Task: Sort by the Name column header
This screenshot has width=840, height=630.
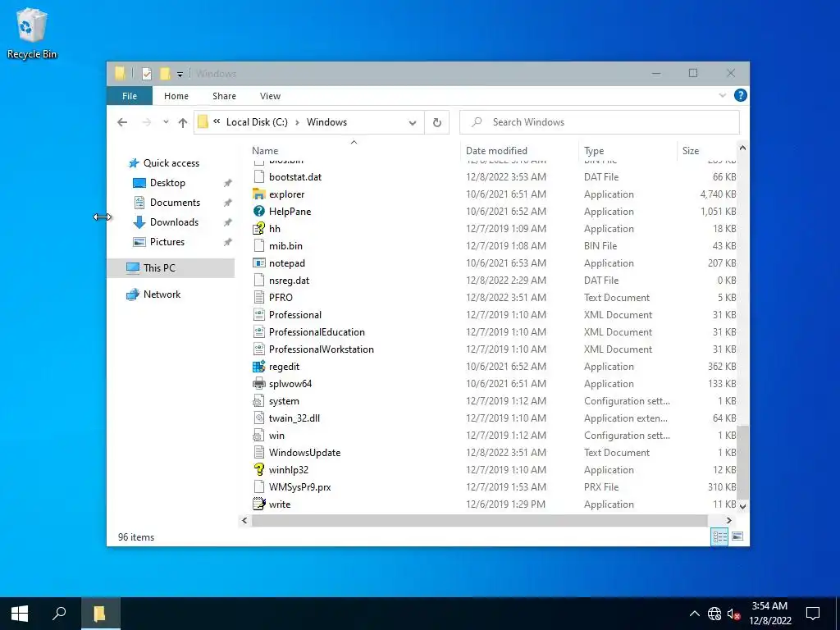Action: 354,151
